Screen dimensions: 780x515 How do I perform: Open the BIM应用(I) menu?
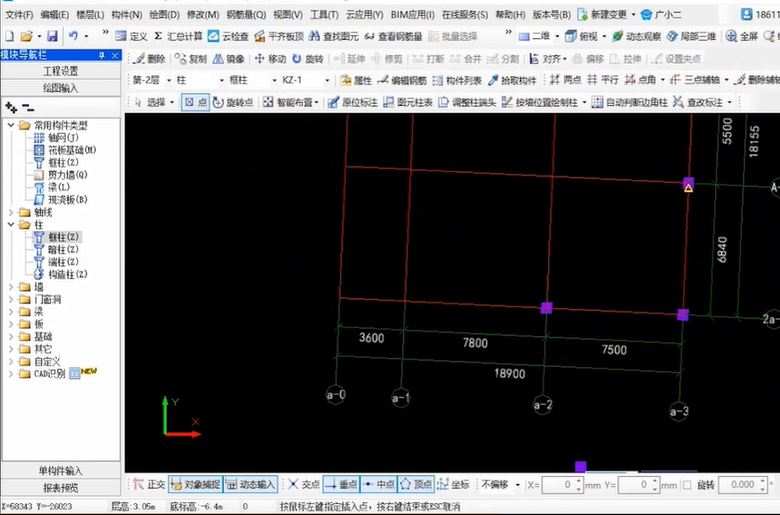coord(412,15)
